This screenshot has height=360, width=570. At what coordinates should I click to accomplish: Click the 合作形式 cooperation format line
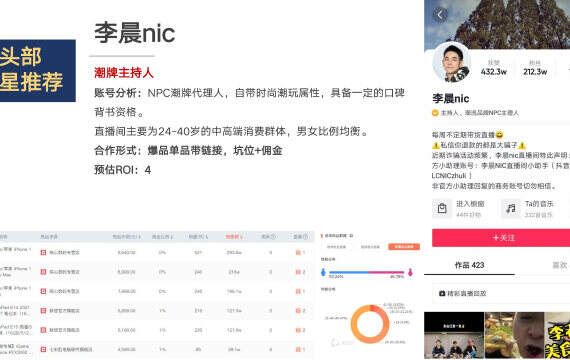[x=188, y=151]
